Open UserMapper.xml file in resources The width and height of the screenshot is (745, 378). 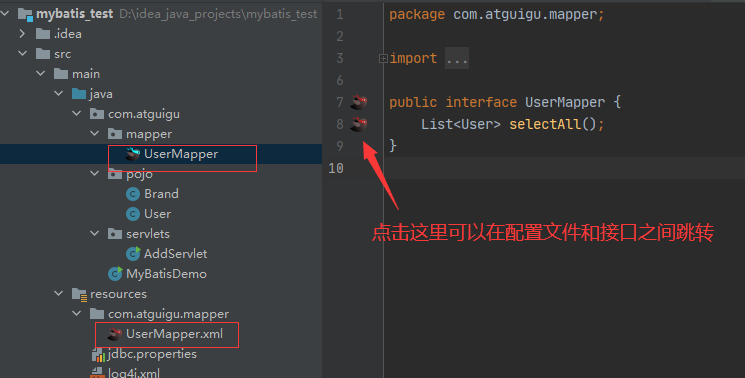pyautogui.click(x=174, y=334)
